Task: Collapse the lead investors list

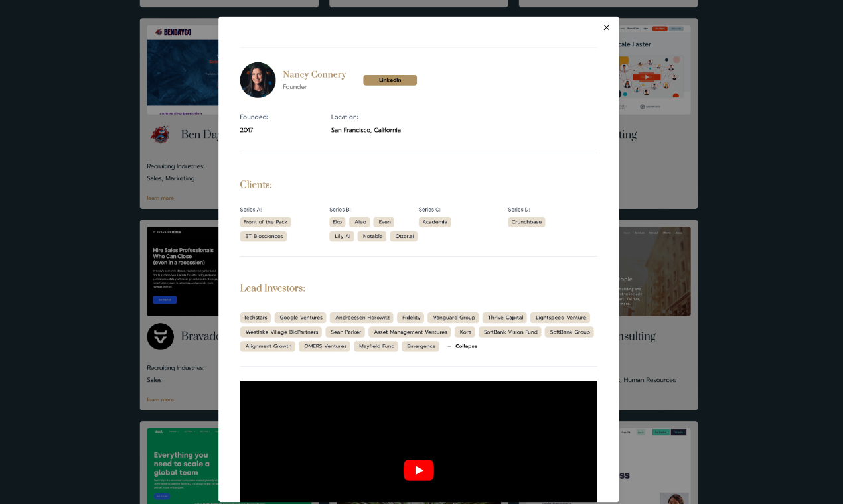Action: click(462, 346)
